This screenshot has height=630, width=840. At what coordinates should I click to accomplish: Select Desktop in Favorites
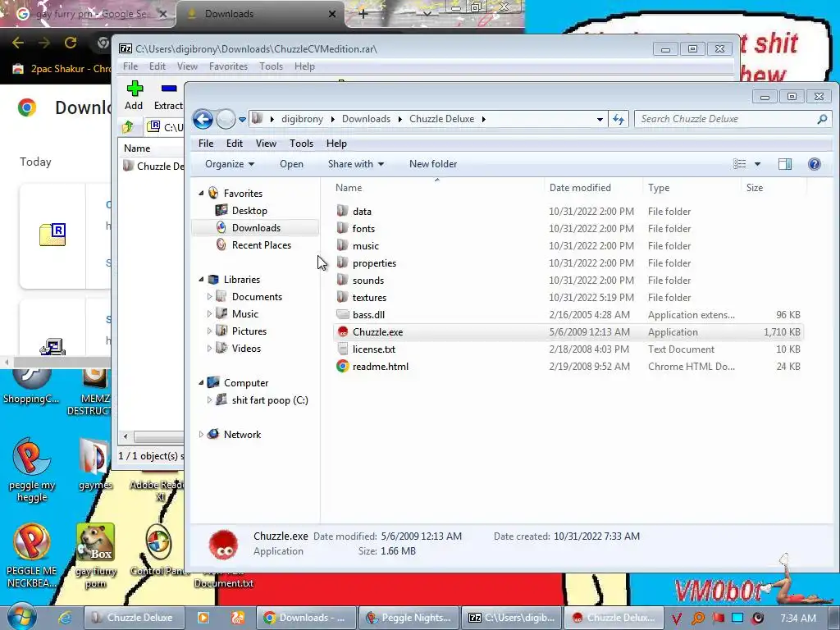pos(249,211)
